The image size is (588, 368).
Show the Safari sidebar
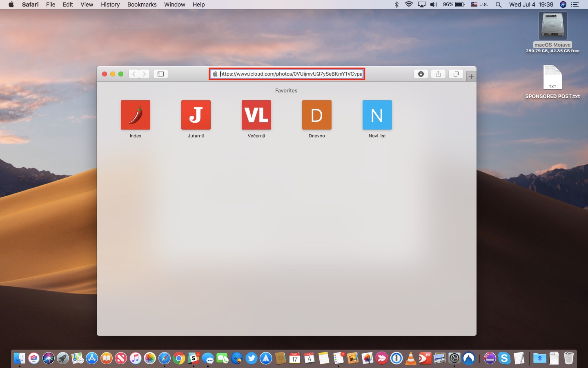160,74
